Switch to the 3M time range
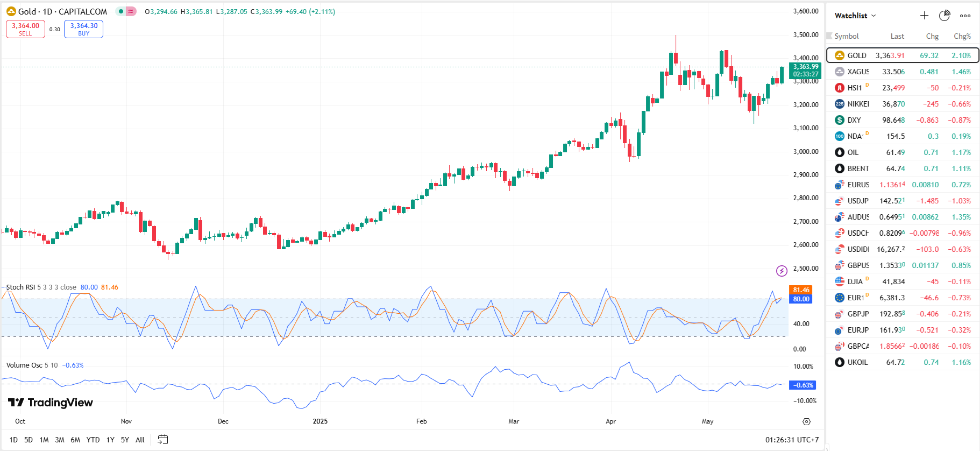The image size is (980, 451). [x=60, y=440]
